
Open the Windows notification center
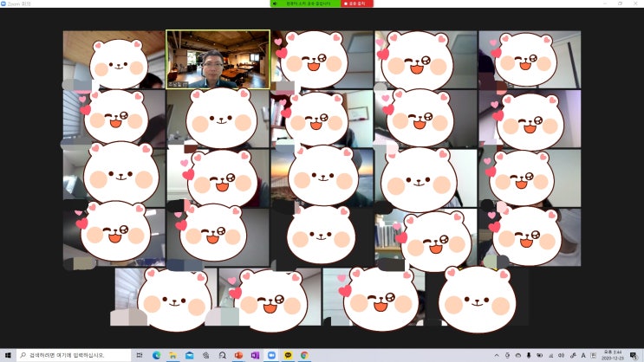pos(634,355)
